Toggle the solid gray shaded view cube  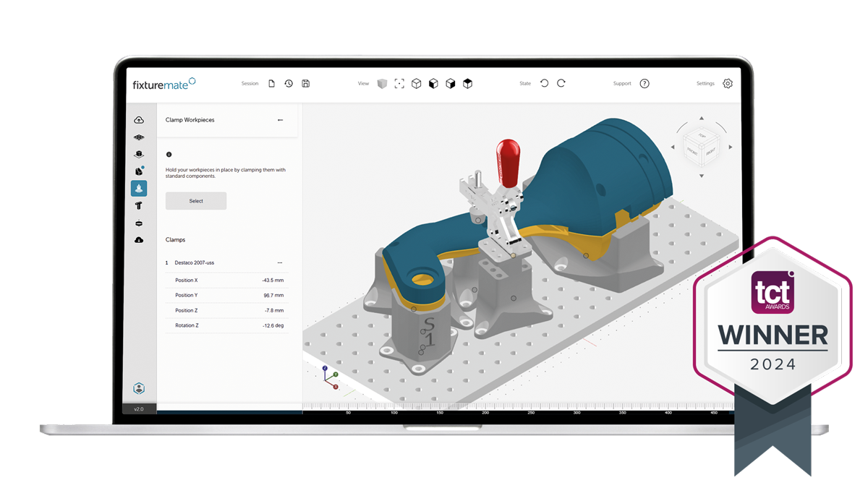click(382, 84)
